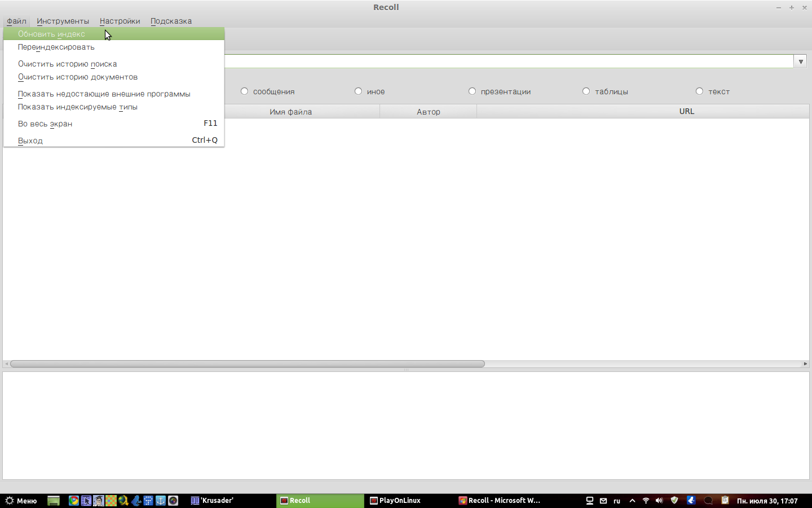Launch Google Chrome from the taskbar
This screenshot has width=812, height=508.
point(74,501)
